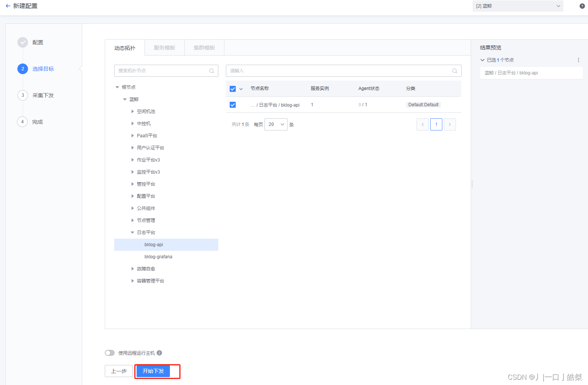This screenshot has height=385, width=588.
Task: Enable the 使用远程运行主机 switch
Action: (110, 353)
